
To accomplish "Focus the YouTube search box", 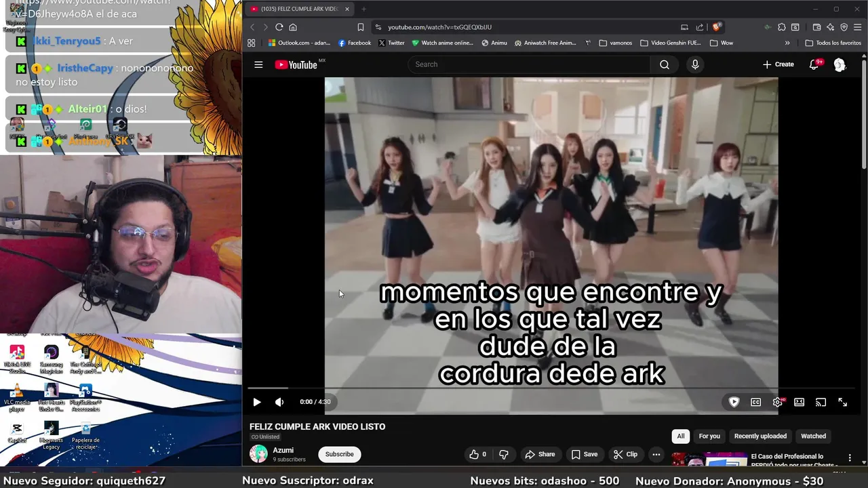I will click(x=529, y=64).
